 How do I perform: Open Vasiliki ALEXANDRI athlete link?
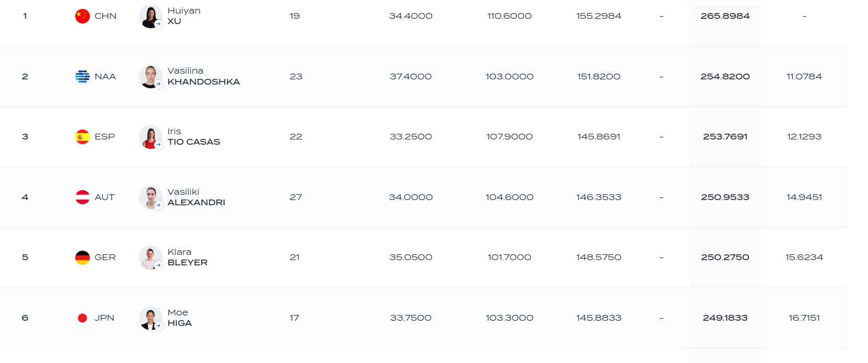click(x=196, y=197)
